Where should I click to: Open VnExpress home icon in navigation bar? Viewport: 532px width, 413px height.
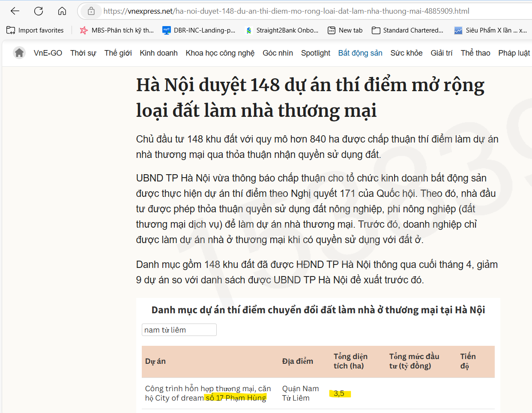(19, 53)
